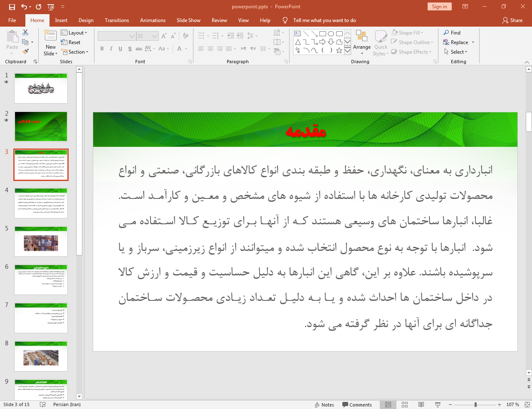Toggle Underline formatting
The image size is (532, 409).
pyautogui.click(x=120, y=49)
